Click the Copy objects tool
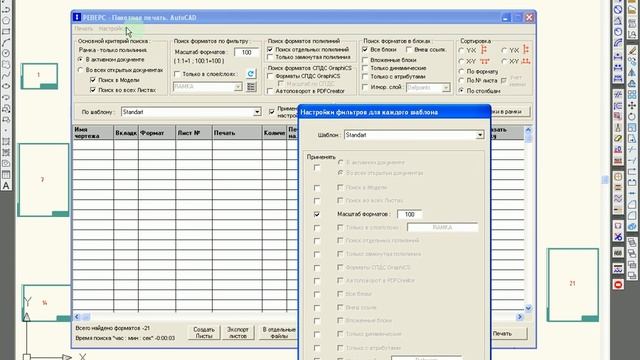Screen dimensions: 640x360 pyautogui.click(x=632, y=62)
